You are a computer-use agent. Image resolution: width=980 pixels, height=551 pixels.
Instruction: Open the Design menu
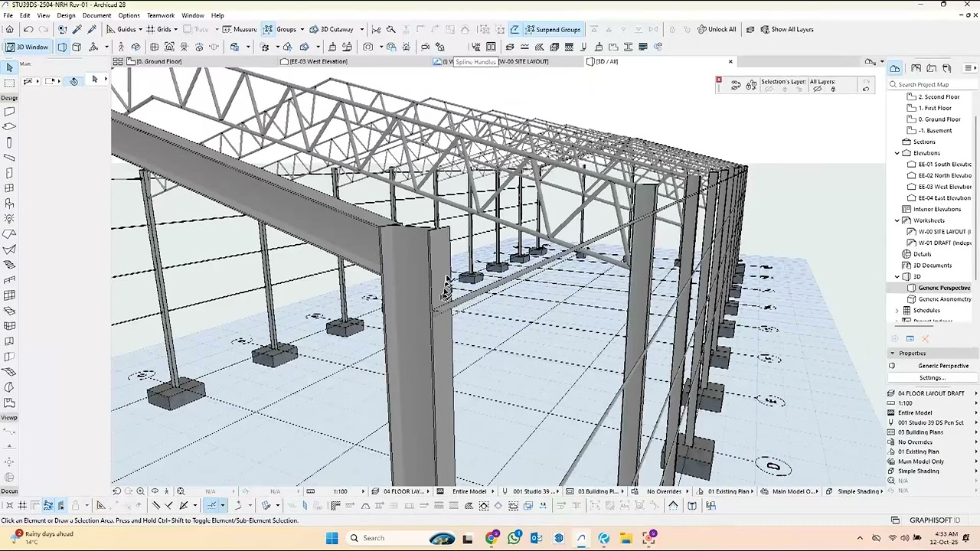click(x=66, y=15)
